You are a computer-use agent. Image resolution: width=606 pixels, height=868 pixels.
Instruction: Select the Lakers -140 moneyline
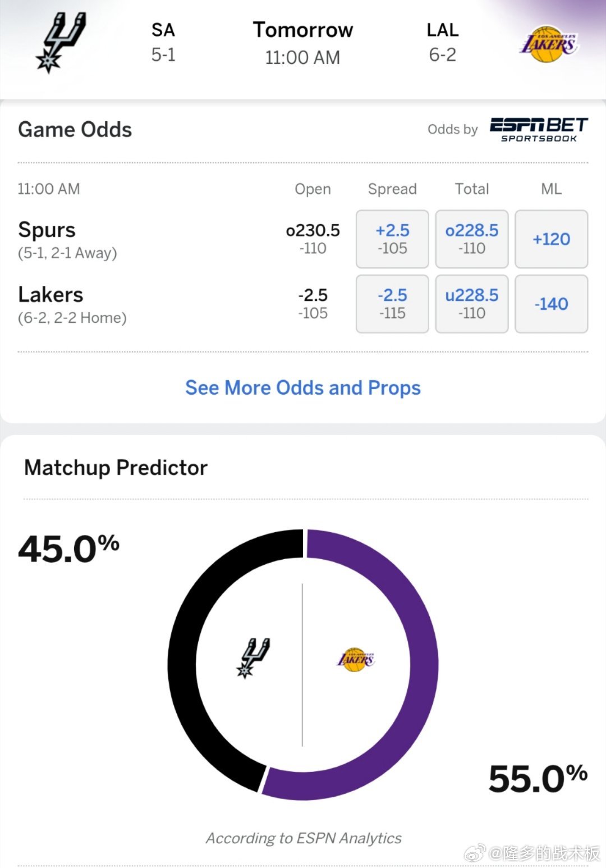pyautogui.click(x=552, y=304)
